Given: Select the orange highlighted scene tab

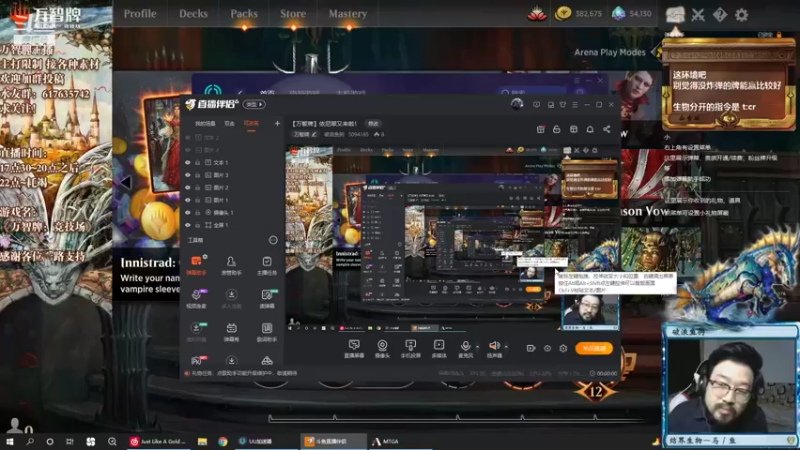Looking at the screenshot, I should point(251,123).
